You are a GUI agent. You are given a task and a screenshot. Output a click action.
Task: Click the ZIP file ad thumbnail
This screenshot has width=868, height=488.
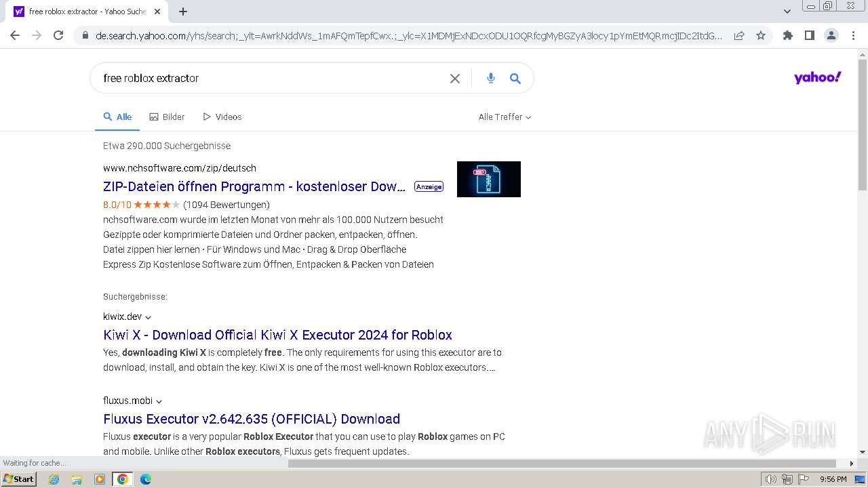pos(489,179)
